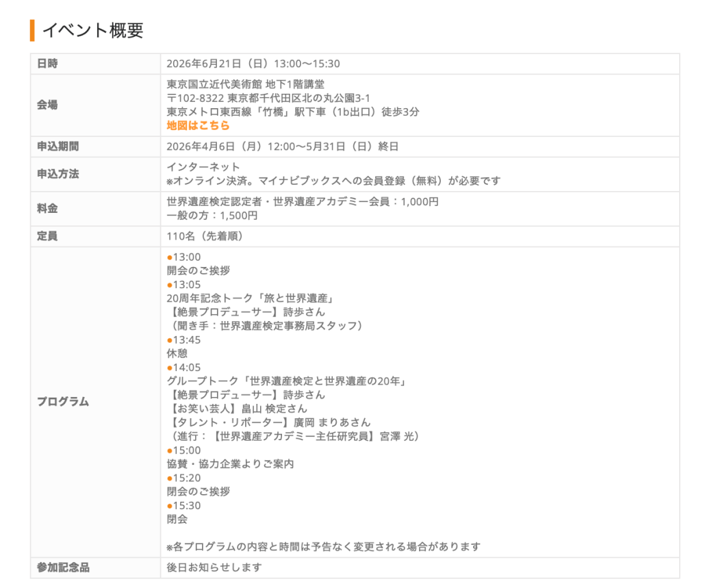Screen dimensions: 701x588
Task: Click the orange bar beside イベント概要
Action: tap(32, 31)
